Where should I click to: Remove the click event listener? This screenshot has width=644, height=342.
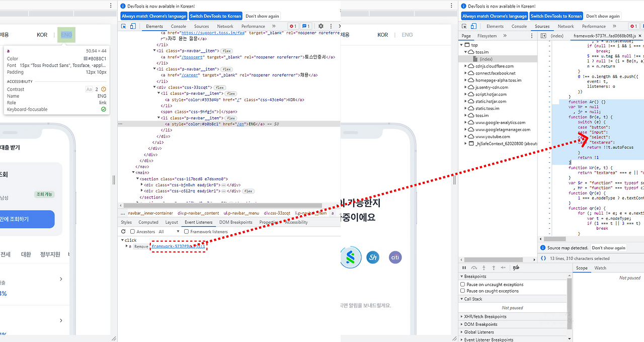[x=141, y=246]
